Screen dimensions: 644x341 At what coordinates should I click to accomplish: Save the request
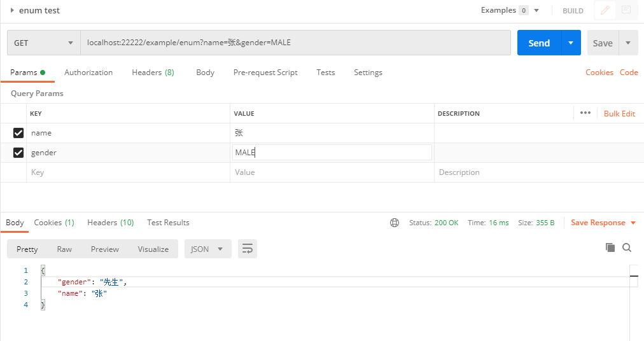point(603,43)
